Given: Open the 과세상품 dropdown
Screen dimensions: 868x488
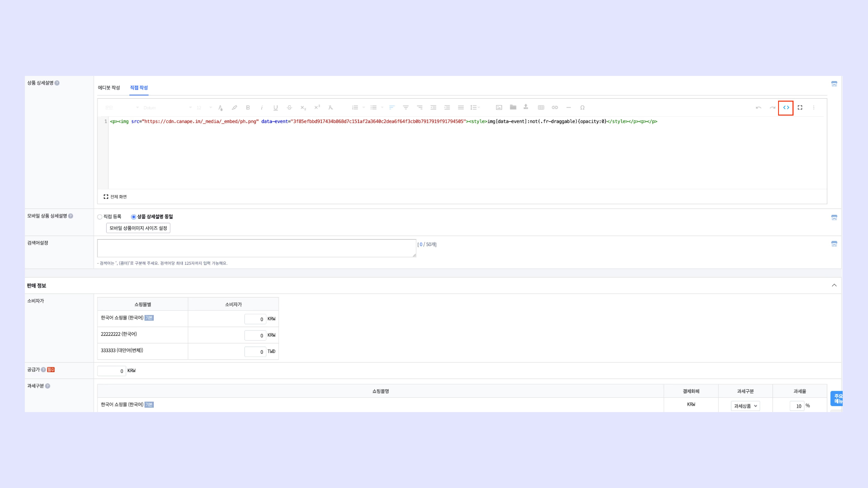Looking at the screenshot, I should pyautogui.click(x=745, y=406).
